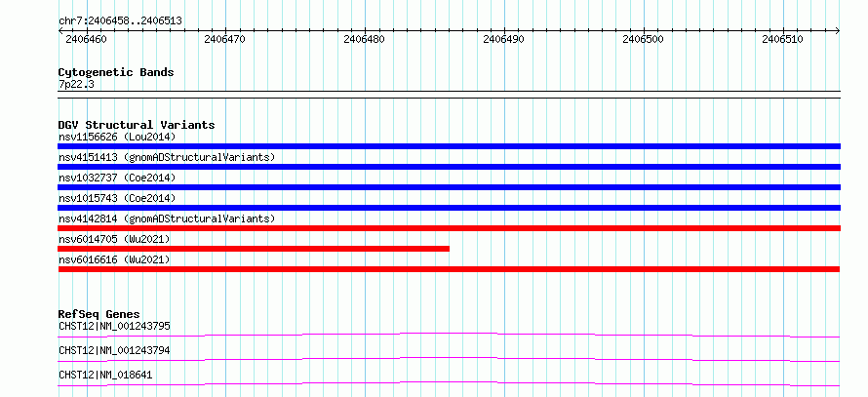868x397 pixels.
Task: Click the Cytogenetic Bands track title
Action: coord(116,72)
